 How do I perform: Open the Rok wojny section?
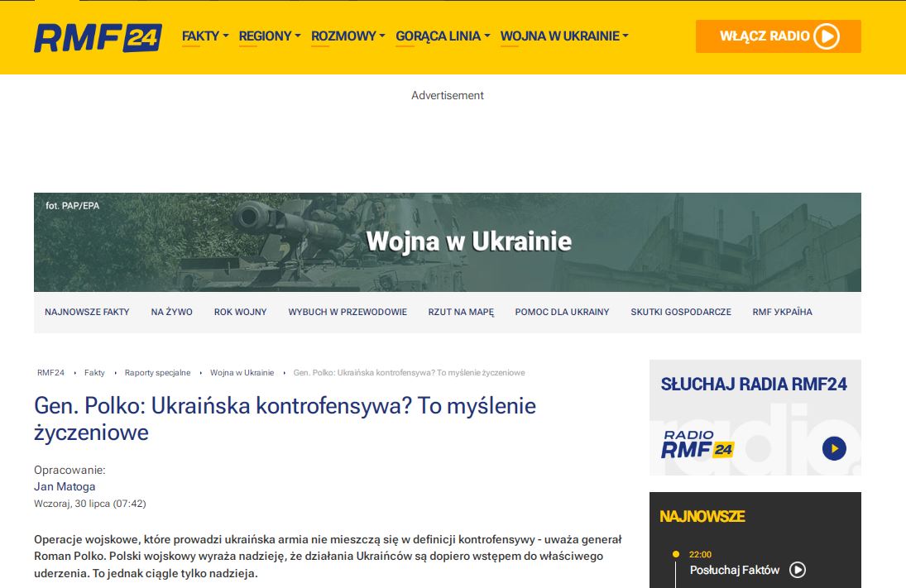click(x=240, y=312)
